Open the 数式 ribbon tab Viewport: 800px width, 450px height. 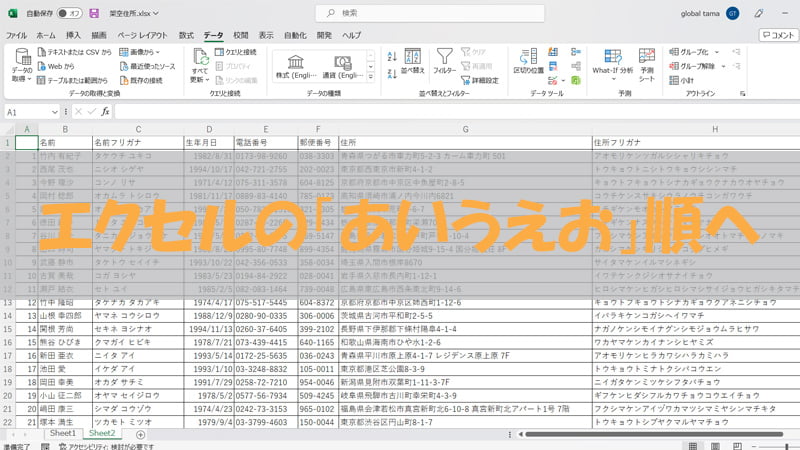point(187,35)
